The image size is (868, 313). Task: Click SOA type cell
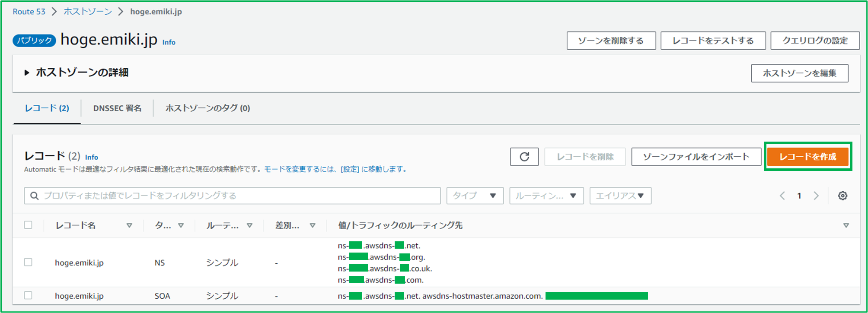point(162,296)
